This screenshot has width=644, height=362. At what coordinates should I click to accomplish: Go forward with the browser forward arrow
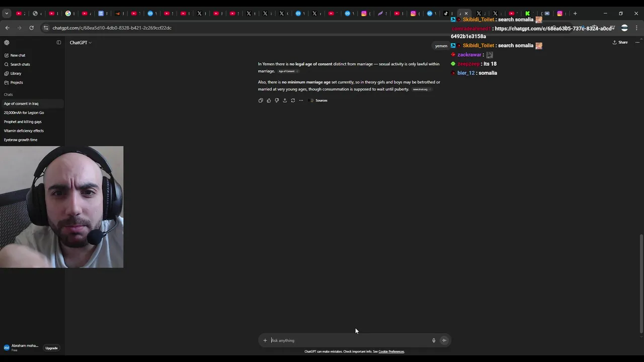(x=19, y=28)
